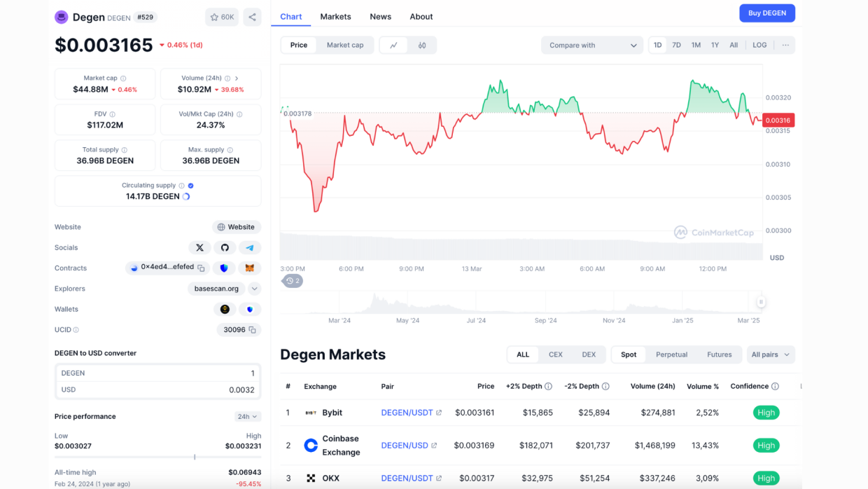
Task: Filter markets by CEX
Action: click(556, 354)
